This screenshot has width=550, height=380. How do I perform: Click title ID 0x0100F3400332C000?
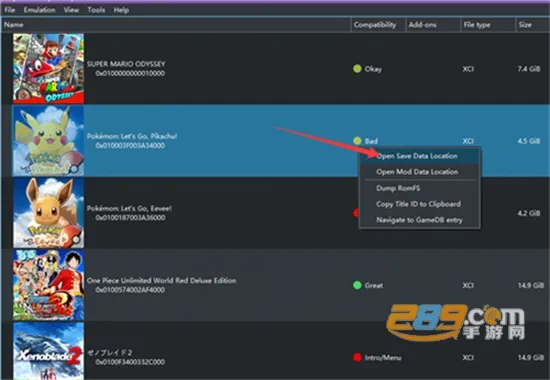[130, 362]
